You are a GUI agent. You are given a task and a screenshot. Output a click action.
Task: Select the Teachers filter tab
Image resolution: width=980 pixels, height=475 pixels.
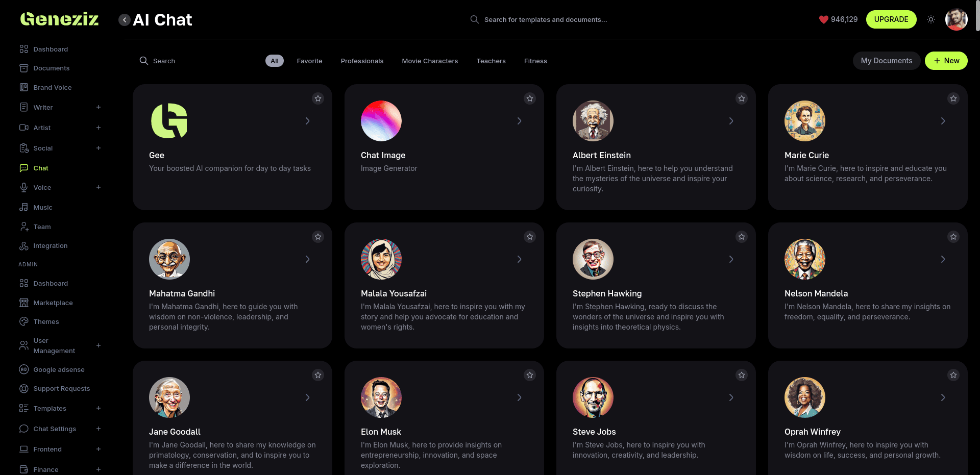tap(491, 61)
